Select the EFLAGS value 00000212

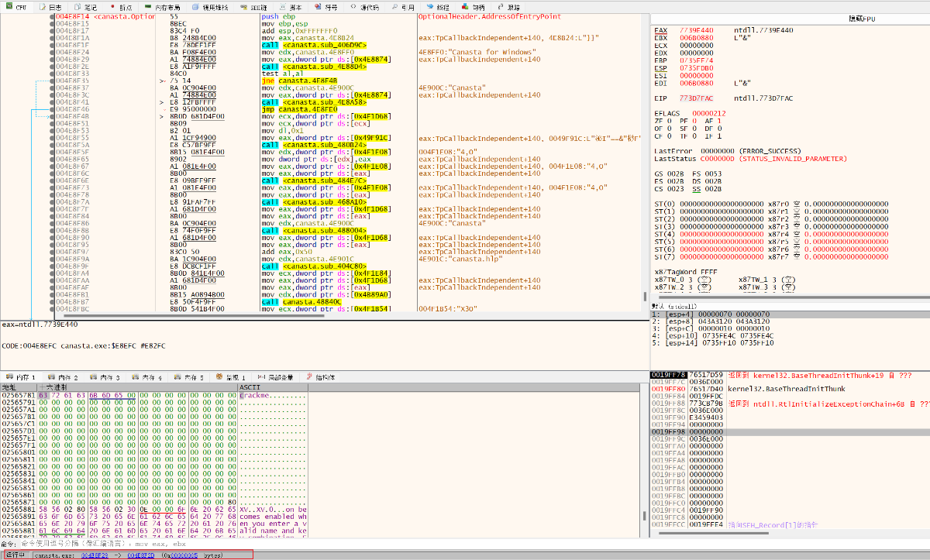[x=709, y=114]
